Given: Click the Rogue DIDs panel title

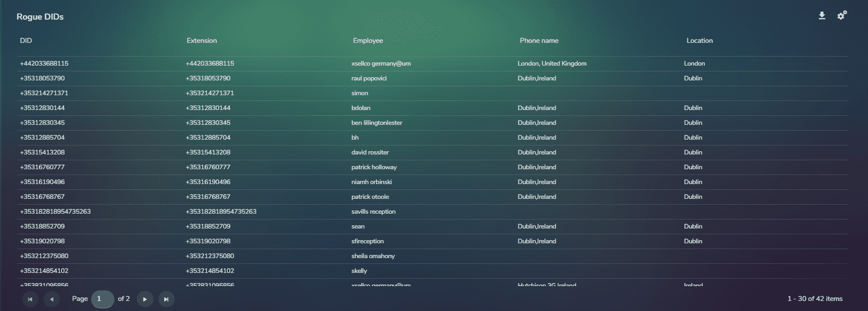Looking at the screenshot, I should coord(40,17).
